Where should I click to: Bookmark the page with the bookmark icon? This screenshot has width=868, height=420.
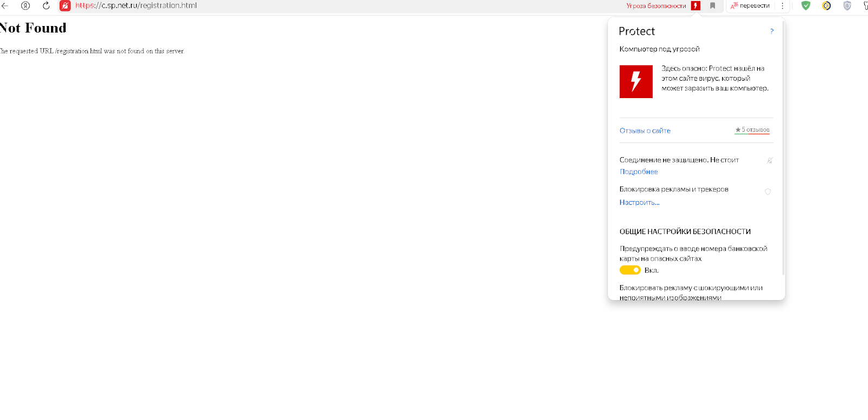pyautogui.click(x=713, y=5)
